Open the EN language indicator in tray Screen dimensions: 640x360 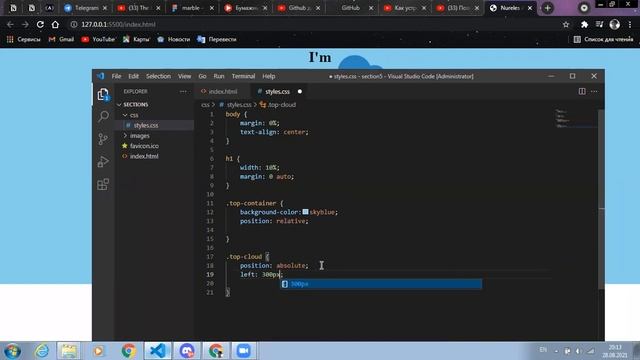tap(543, 350)
